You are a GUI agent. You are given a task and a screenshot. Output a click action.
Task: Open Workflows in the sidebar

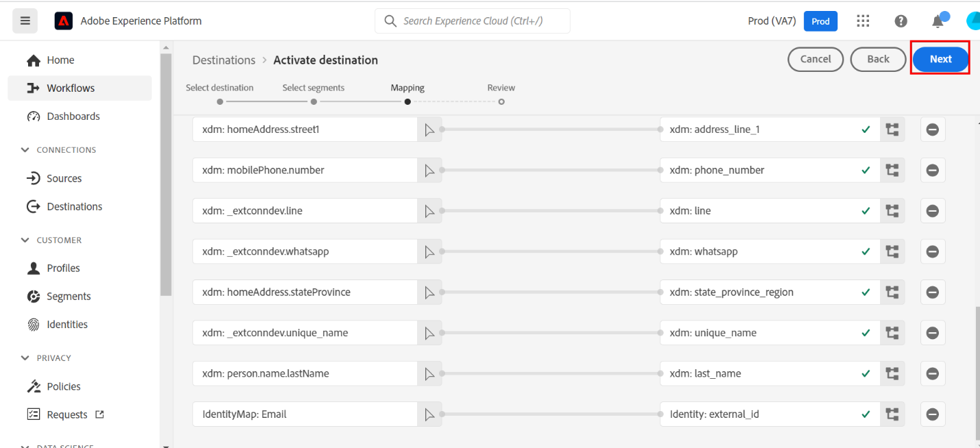(71, 88)
